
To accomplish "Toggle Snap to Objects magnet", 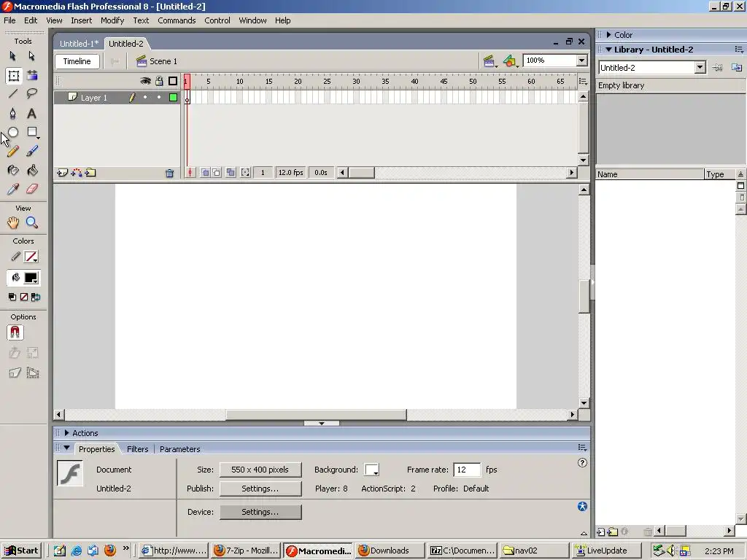I will click(15, 332).
